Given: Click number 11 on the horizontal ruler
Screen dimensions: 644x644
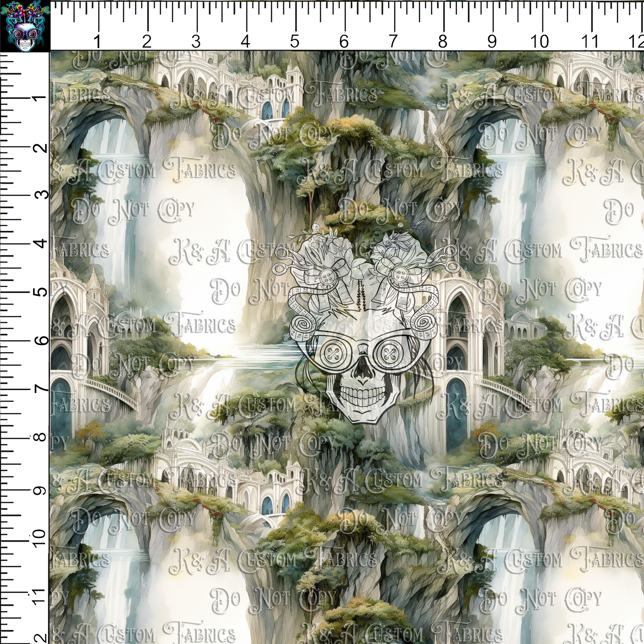Looking at the screenshot, I should 590,42.
